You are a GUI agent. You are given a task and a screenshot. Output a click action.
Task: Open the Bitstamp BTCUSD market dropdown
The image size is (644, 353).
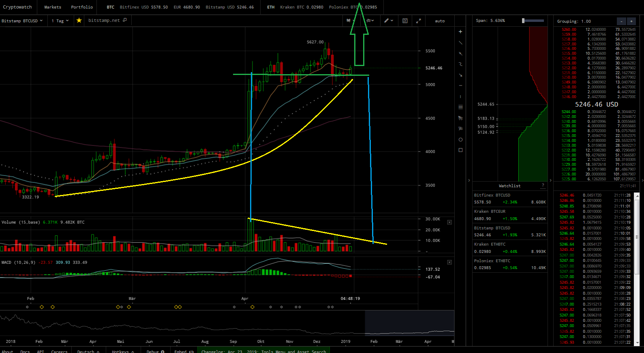[x=22, y=21]
